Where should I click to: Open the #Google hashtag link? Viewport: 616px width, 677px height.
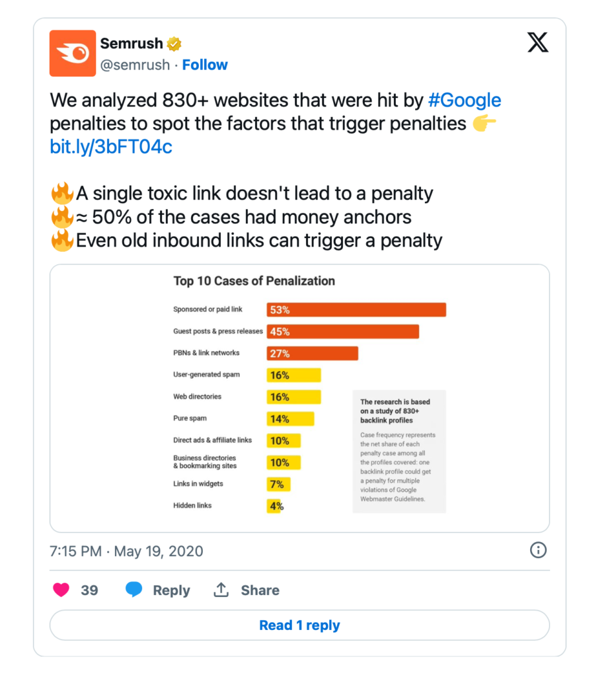[x=465, y=100]
